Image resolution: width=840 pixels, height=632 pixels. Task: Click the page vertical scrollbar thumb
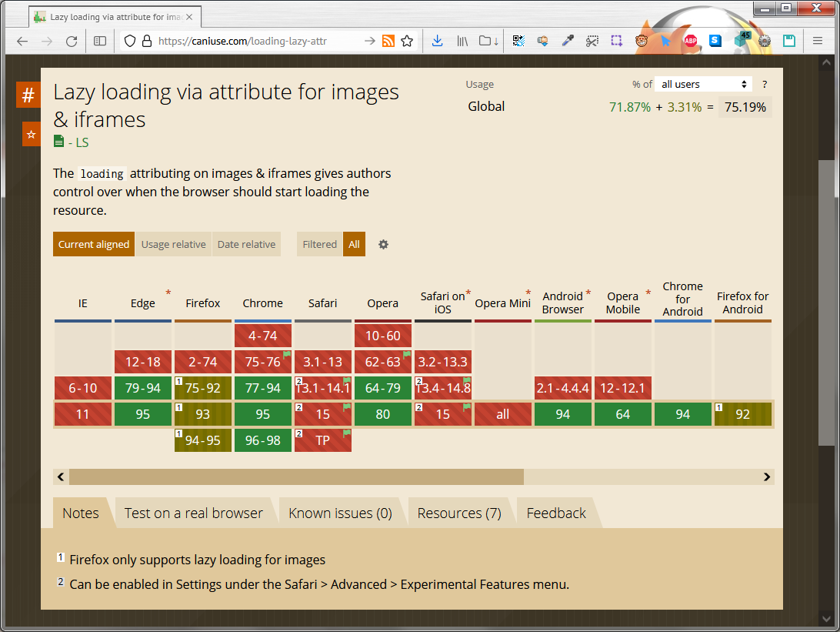click(826, 303)
